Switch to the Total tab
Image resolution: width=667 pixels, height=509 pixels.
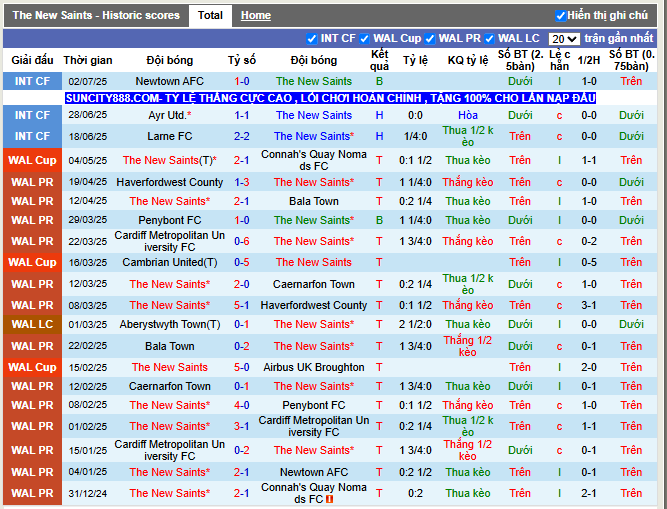[210, 16]
